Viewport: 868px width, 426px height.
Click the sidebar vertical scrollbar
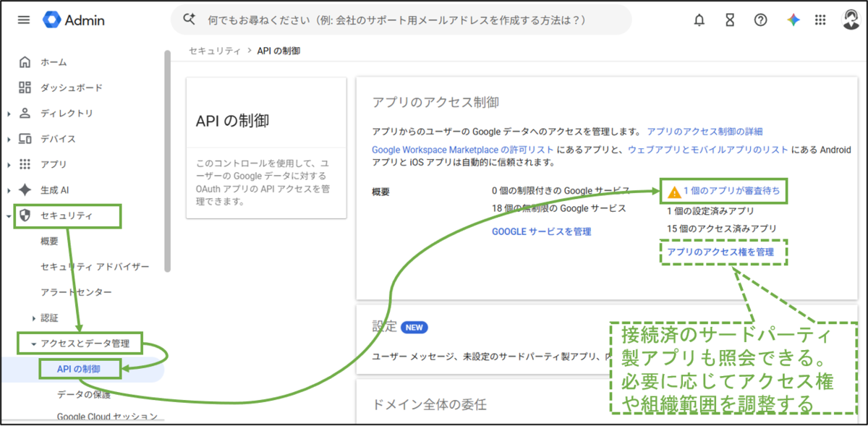168,160
